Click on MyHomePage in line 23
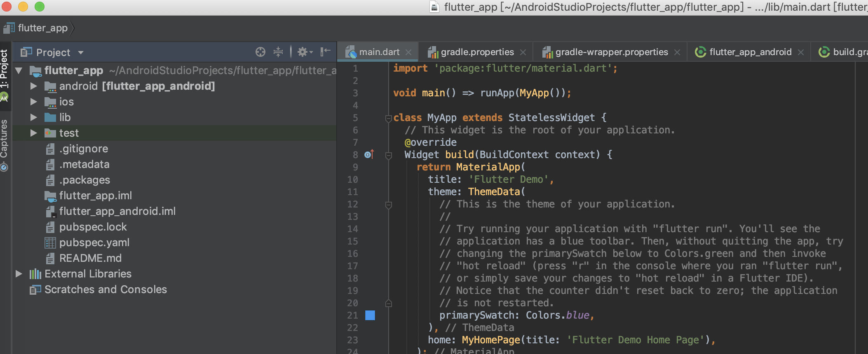The width and height of the screenshot is (868, 354). tap(491, 340)
